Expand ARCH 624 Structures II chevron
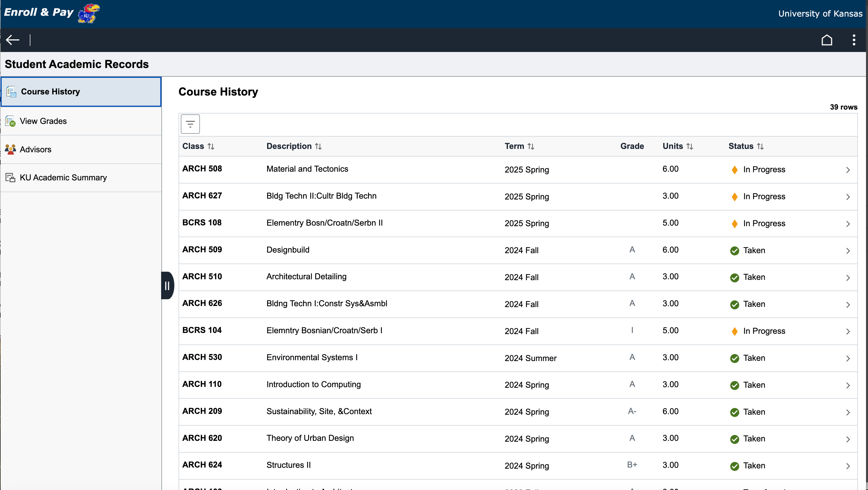The height and width of the screenshot is (490, 868). pyautogui.click(x=848, y=466)
